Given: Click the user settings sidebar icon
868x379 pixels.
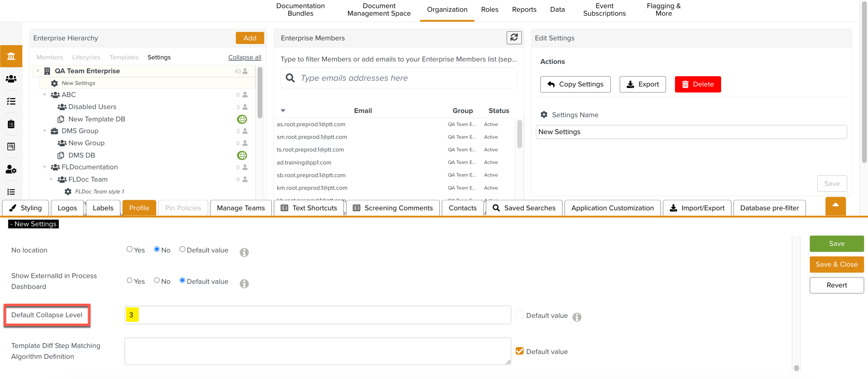Looking at the screenshot, I should [x=11, y=170].
